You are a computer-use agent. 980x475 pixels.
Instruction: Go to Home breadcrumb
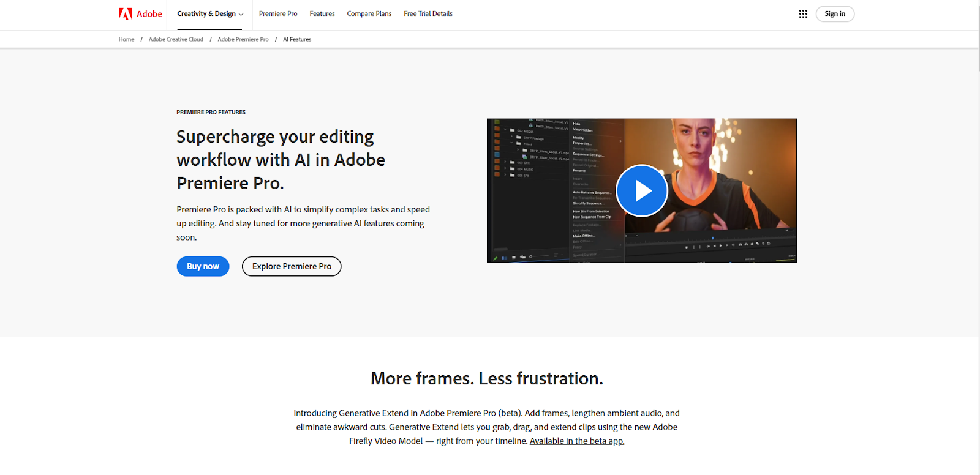tap(126, 39)
